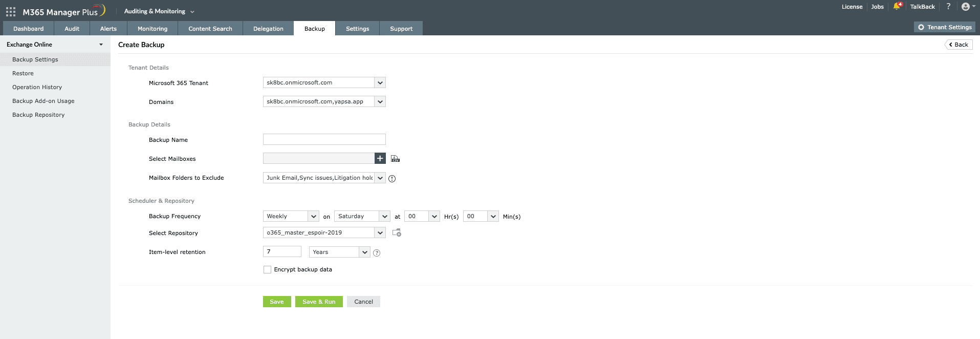Switch to the Audit tab
980x339 pixels.
tap(72, 29)
